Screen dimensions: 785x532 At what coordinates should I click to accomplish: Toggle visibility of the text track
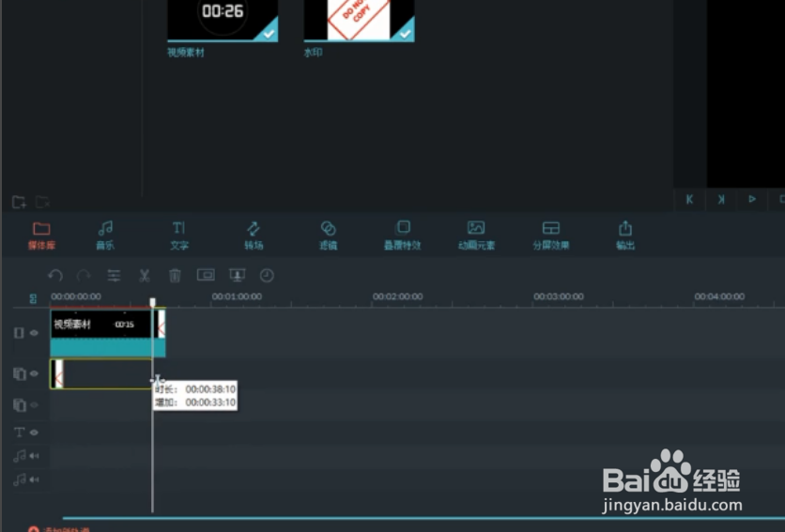34,433
